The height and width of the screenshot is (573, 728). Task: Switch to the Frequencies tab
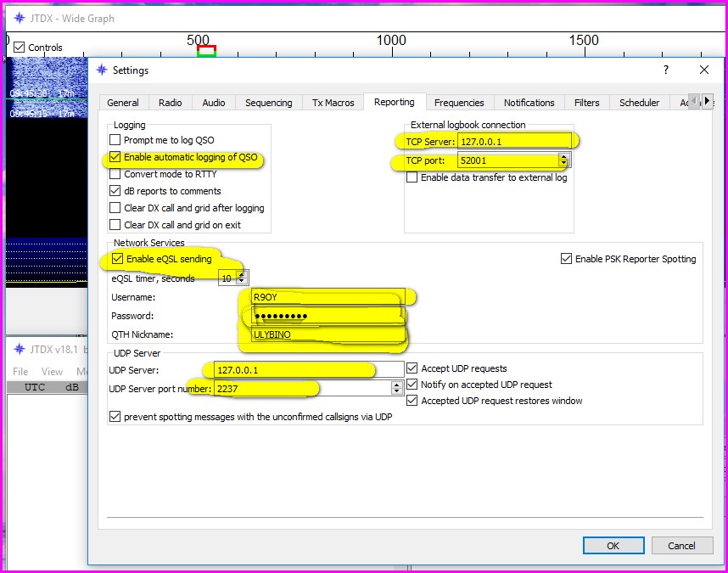pyautogui.click(x=459, y=103)
